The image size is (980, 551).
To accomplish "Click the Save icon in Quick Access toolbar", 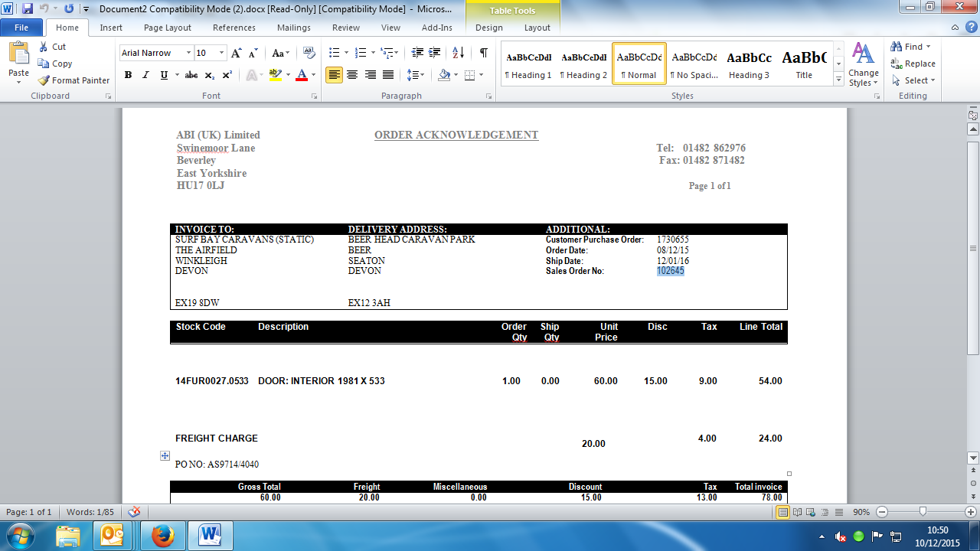I will tap(28, 8).
